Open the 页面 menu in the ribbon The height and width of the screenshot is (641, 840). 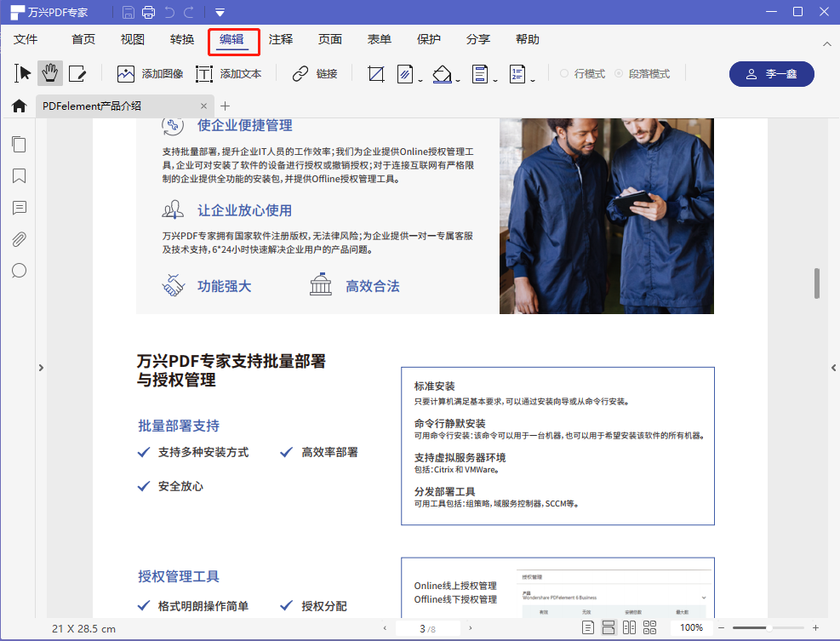(x=329, y=39)
